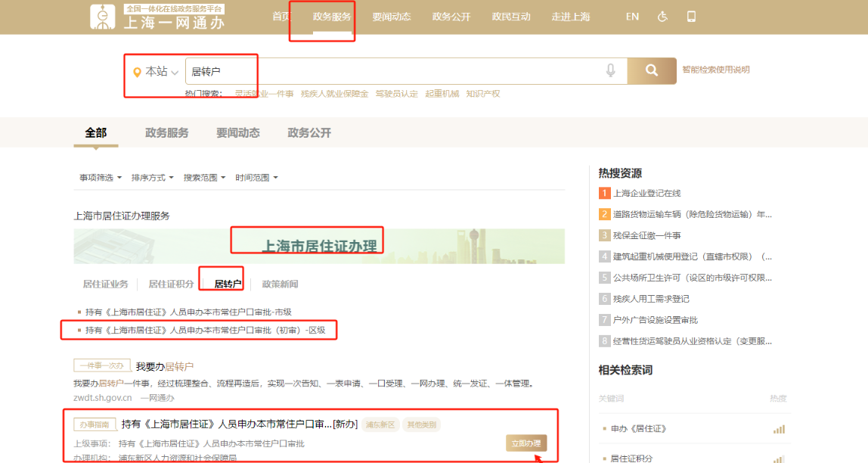
Task: Click the 上海市居住证办理 banner image
Action: pyautogui.click(x=318, y=246)
